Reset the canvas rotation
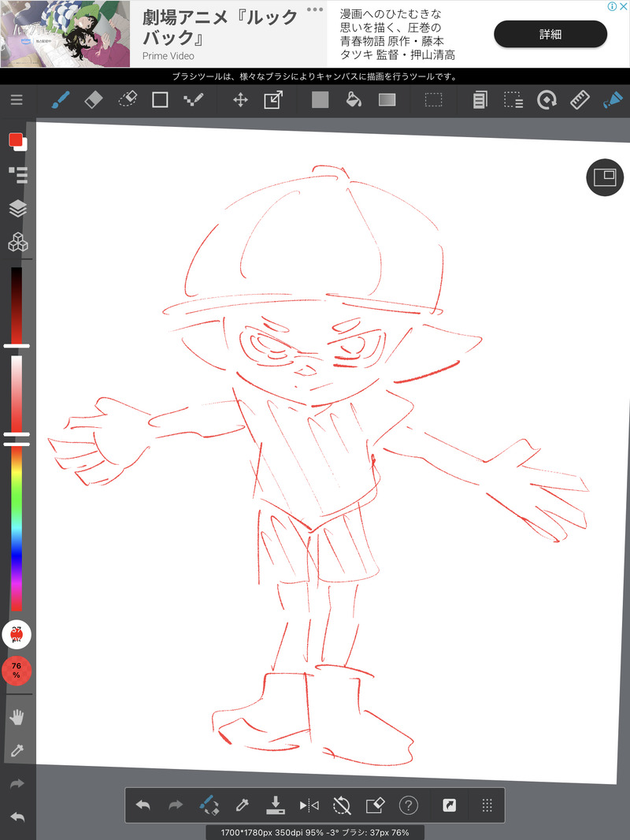Screen dimensions: 630x840 (x=342, y=805)
